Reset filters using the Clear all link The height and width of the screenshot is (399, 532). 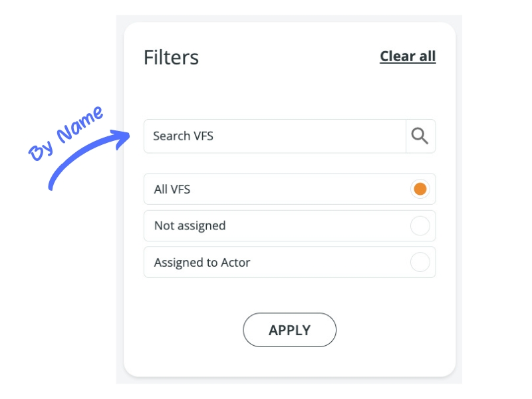(408, 57)
